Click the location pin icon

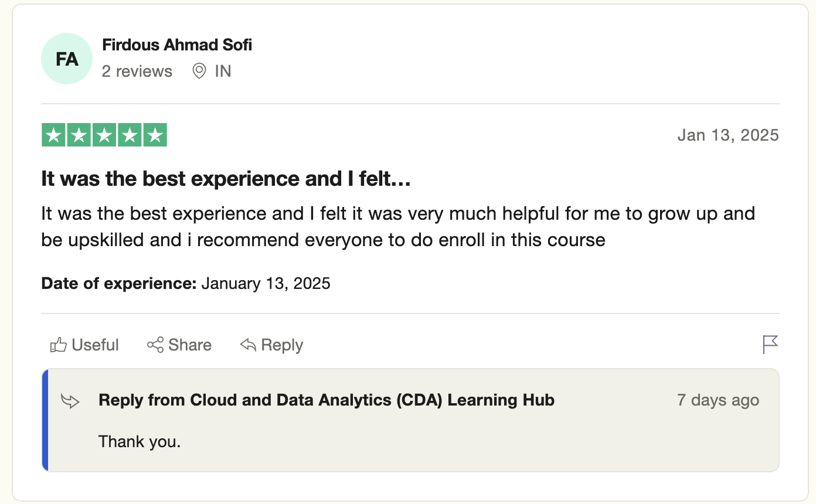pyautogui.click(x=199, y=71)
